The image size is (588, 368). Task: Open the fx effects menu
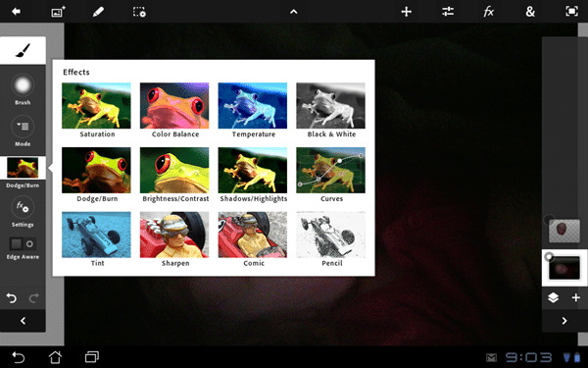[x=489, y=12]
